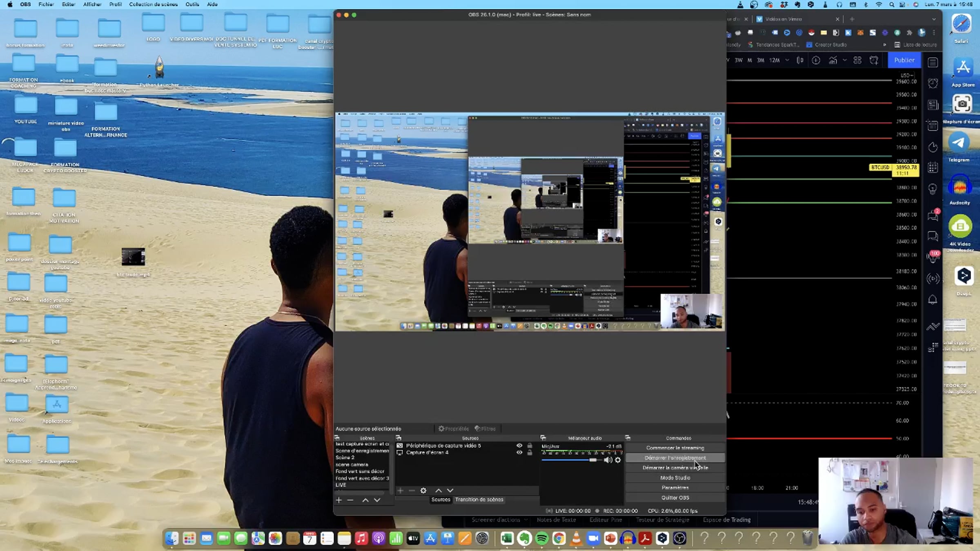This screenshot has width=980, height=551.
Task: Open Mic/Aux audio settings gear
Action: coord(618,460)
